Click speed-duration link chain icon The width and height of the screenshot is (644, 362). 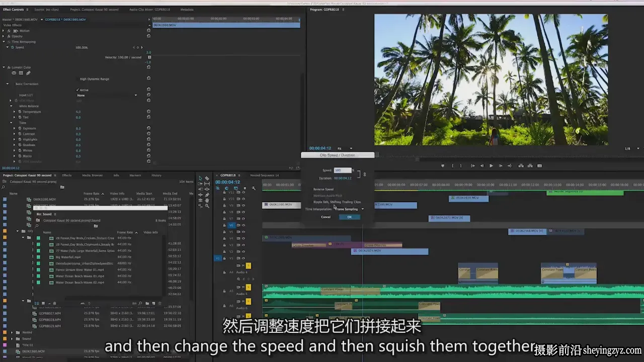365,174
